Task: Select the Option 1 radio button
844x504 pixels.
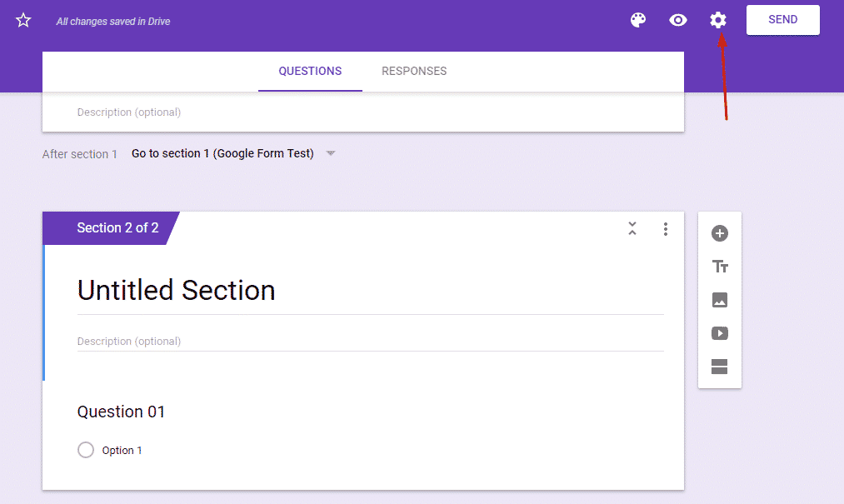Action: coord(86,450)
